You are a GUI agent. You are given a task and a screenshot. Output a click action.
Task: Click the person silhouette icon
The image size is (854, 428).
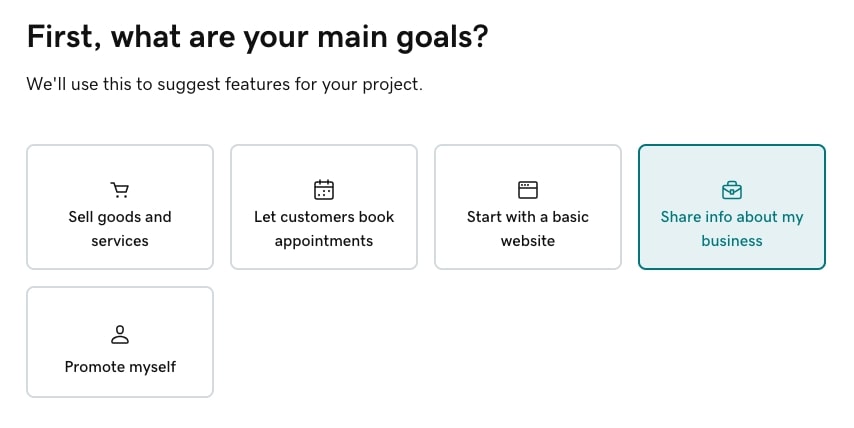click(x=120, y=335)
